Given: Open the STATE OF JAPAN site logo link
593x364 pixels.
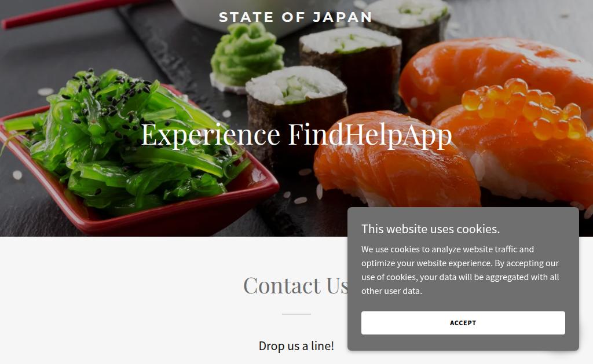Looking at the screenshot, I should [296, 17].
